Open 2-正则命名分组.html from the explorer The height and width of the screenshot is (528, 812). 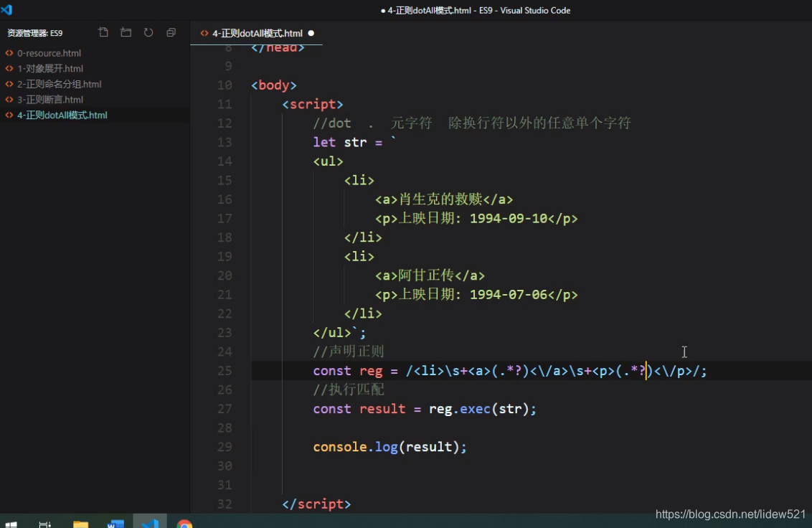point(59,84)
